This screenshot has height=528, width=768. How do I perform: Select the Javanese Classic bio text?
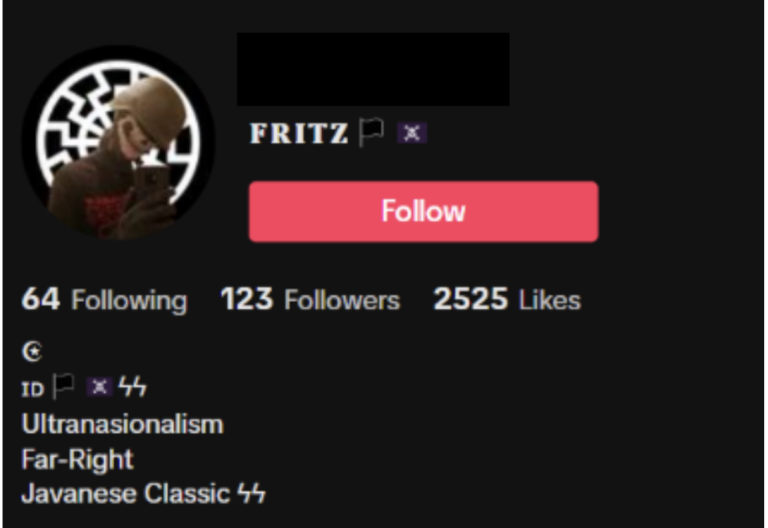(x=126, y=493)
